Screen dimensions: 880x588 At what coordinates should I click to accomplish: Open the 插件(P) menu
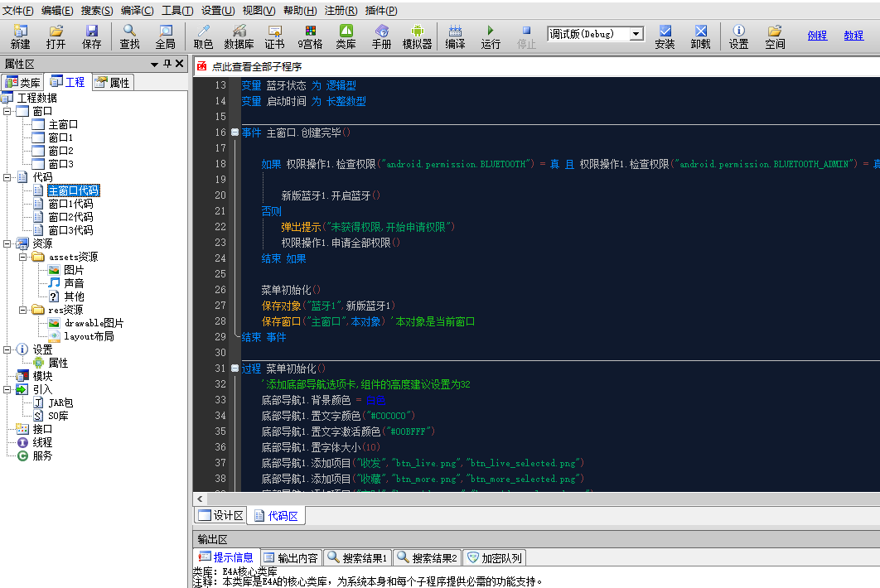pos(381,11)
